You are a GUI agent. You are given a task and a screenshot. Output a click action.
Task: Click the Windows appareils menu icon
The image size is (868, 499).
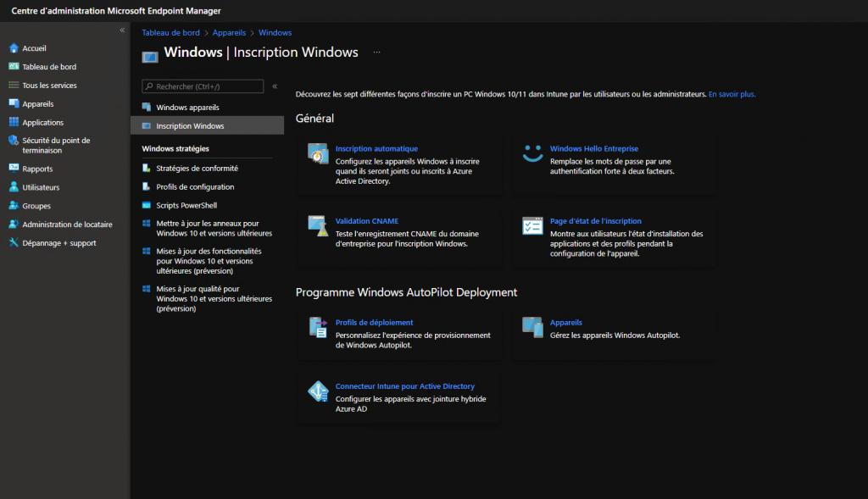(x=146, y=107)
